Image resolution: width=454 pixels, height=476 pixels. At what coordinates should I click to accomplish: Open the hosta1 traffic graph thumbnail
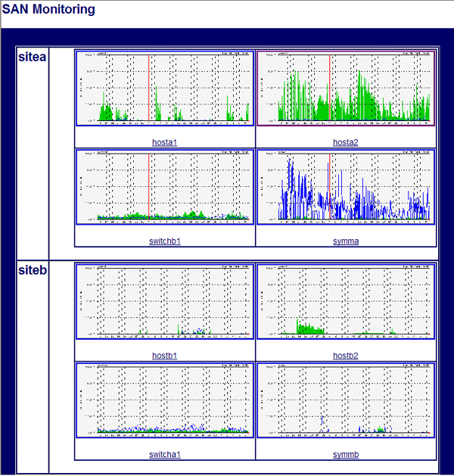164,88
